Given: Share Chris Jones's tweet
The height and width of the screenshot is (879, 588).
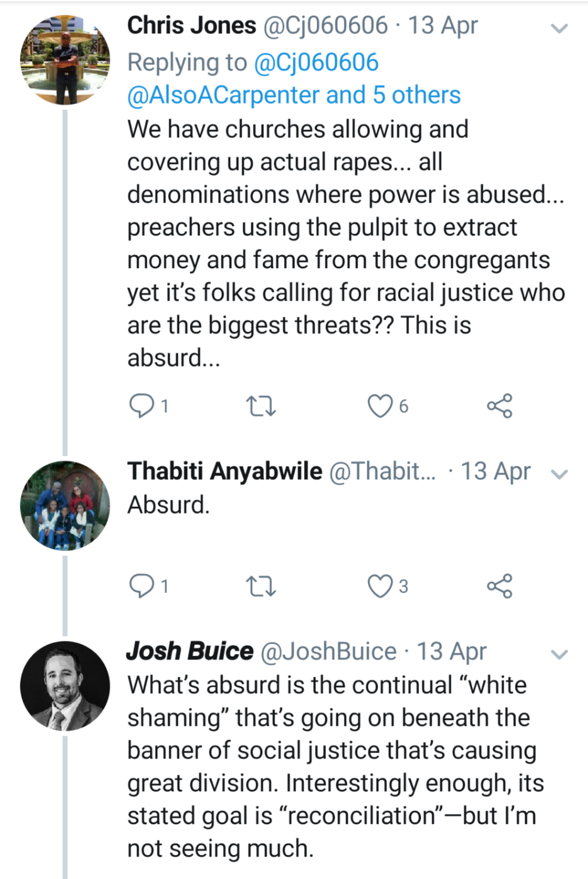Looking at the screenshot, I should click(x=500, y=406).
